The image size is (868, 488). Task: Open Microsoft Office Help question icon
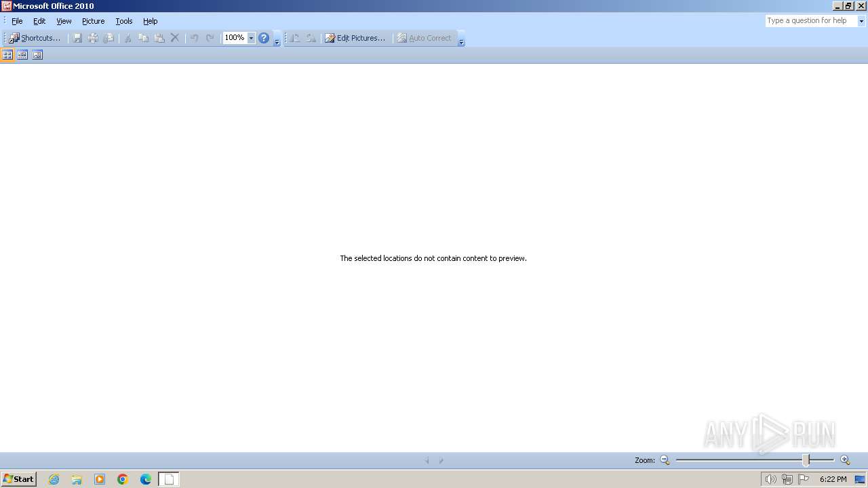click(x=264, y=38)
